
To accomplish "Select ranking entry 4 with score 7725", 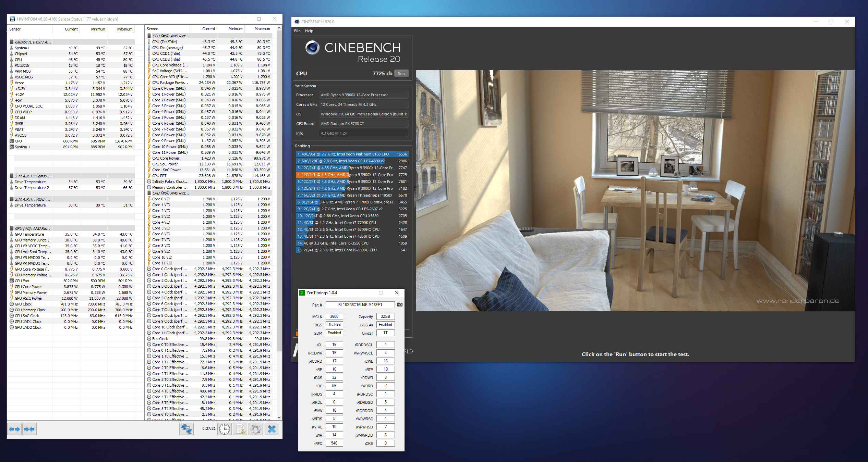I will point(352,175).
